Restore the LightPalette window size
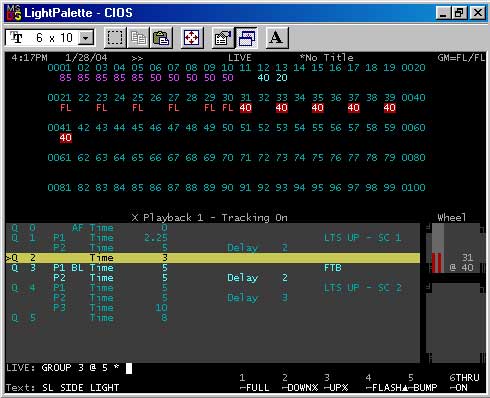 [x=459, y=13]
